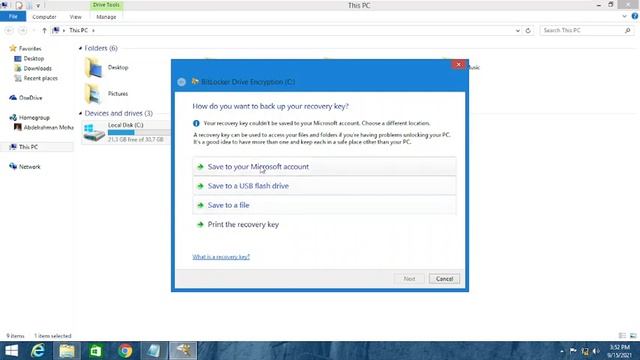
Task: Click the search magnifier icon
Action: tap(627, 31)
